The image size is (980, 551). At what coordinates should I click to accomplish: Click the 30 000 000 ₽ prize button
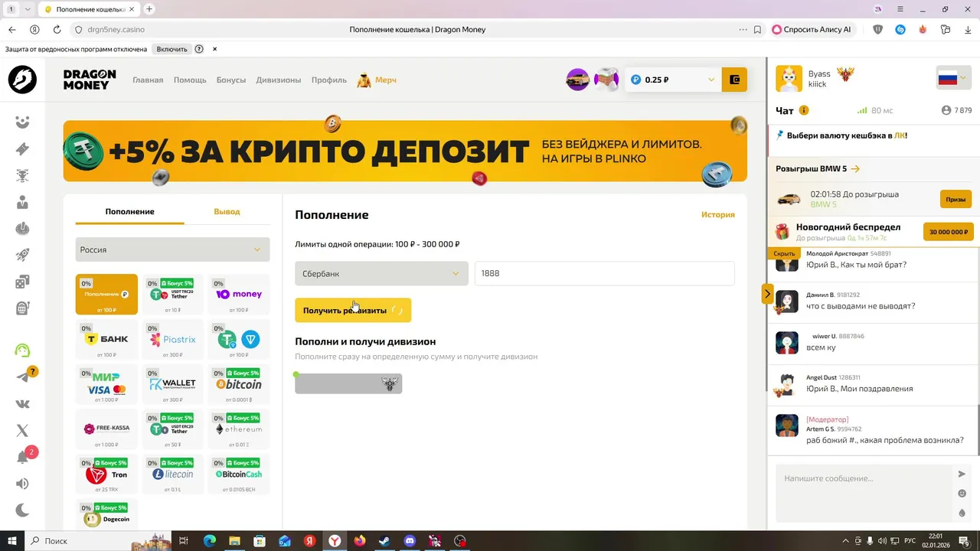tap(949, 232)
